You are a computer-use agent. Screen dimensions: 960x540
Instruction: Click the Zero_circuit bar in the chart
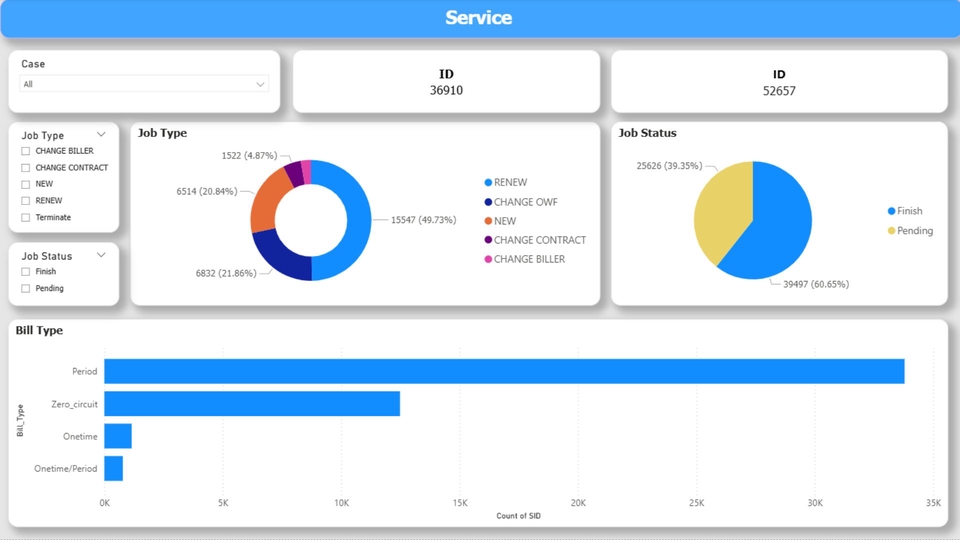click(x=252, y=404)
